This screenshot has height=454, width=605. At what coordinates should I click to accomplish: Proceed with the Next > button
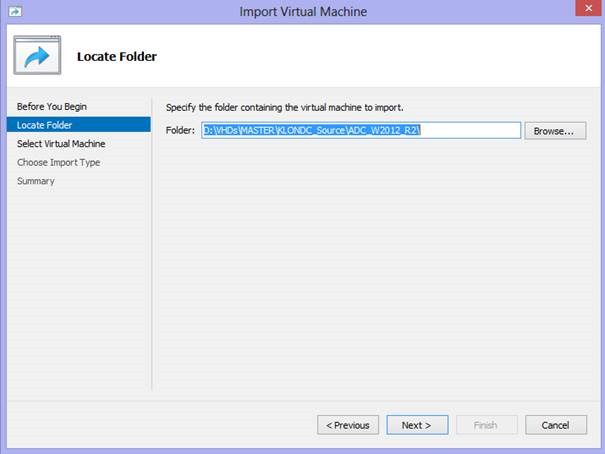pos(417,425)
